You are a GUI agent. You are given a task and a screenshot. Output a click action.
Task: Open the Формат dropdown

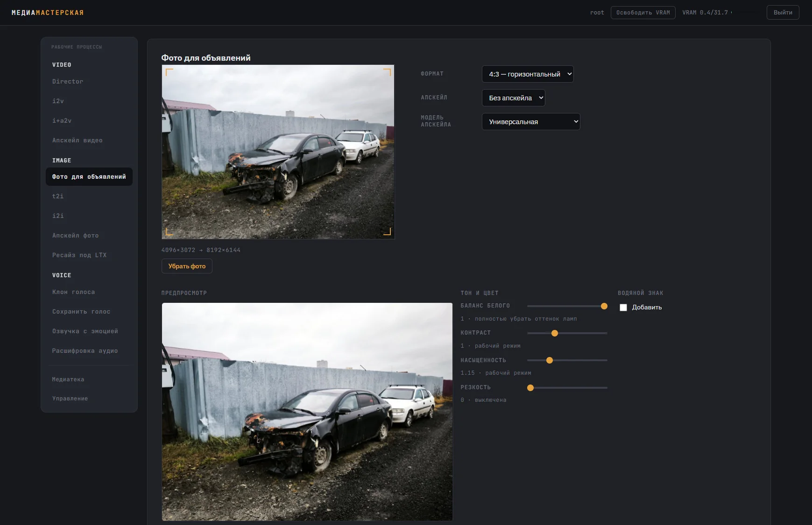(x=528, y=74)
